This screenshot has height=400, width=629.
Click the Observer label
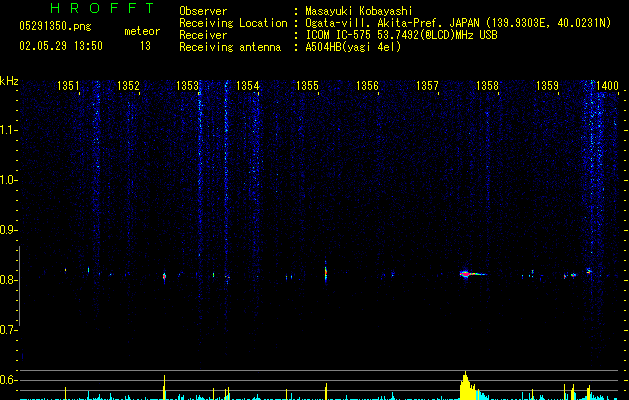click(x=203, y=11)
